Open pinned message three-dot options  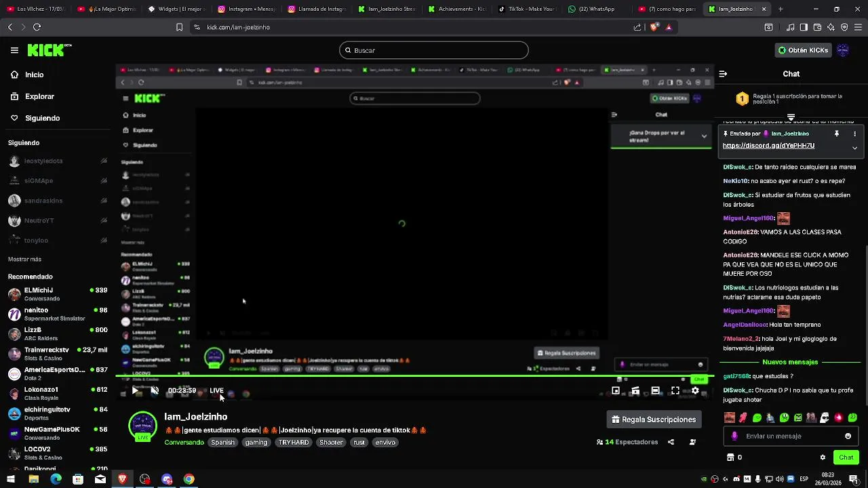coord(854,134)
